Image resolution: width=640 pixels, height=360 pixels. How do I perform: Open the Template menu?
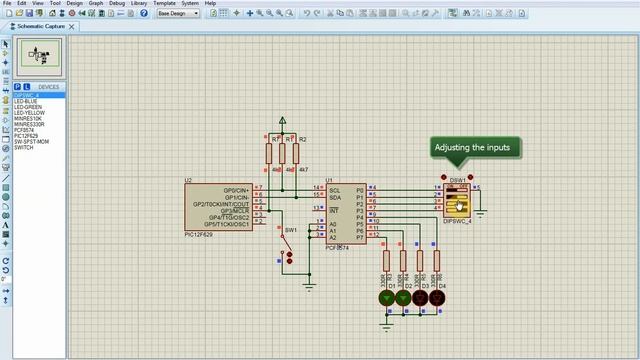pos(164,3)
